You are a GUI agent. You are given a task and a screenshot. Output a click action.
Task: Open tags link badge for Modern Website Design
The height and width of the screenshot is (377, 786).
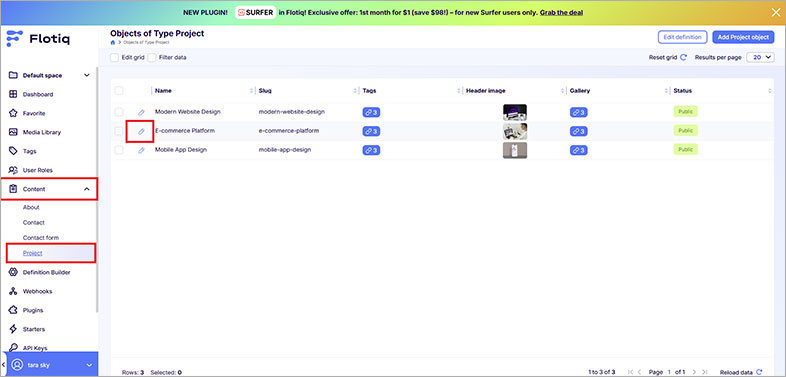coord(371,112)
